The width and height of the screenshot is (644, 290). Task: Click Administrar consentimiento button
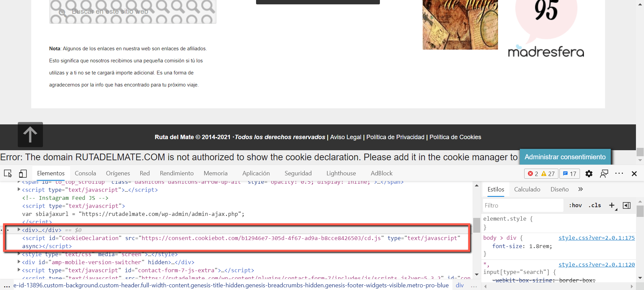click(565, 157)
